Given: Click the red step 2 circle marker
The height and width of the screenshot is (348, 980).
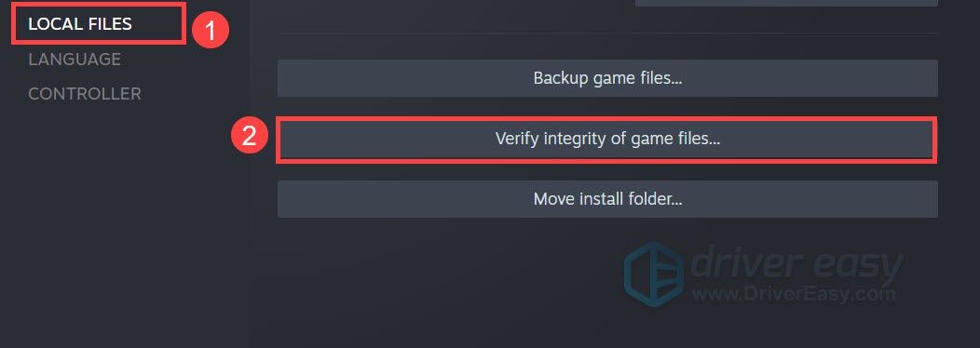Looking at the screenshot, I should pyautogui.click(x=250, y=136).
